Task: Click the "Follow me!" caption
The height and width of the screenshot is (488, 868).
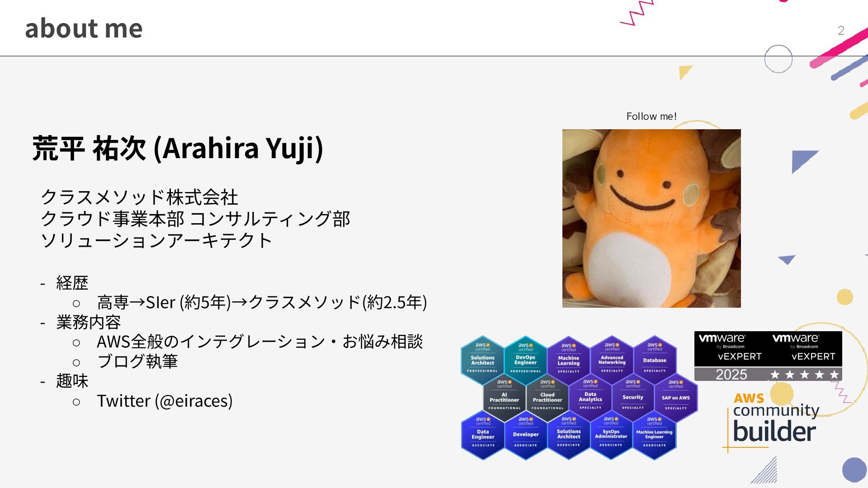Action: coord(651,116)
